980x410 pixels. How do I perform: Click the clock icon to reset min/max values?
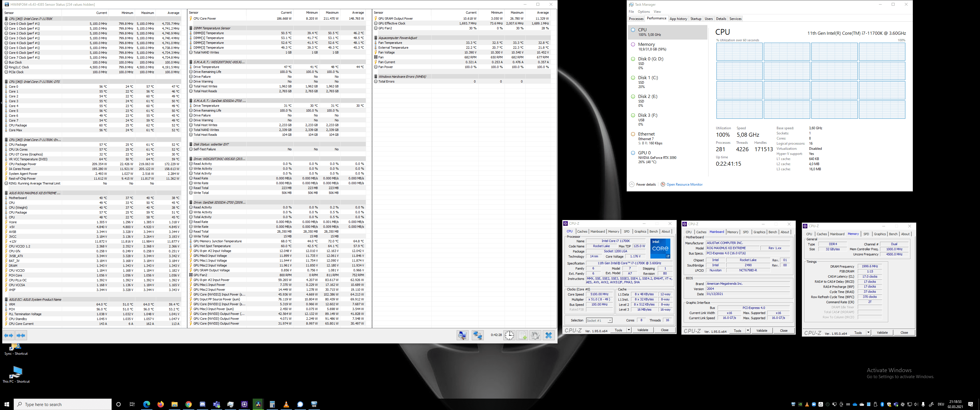pyautogui.click(x=509, y=335)
